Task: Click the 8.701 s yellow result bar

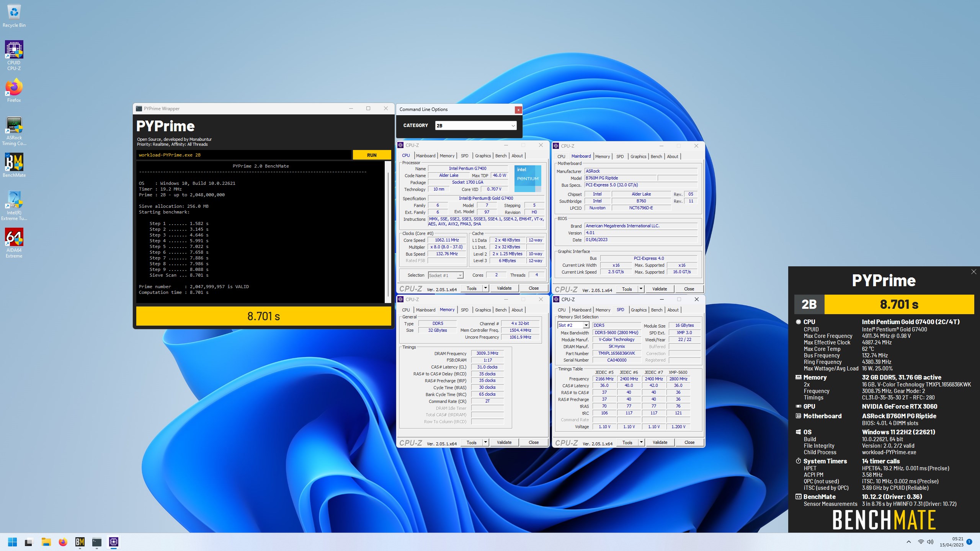Action: (x=264, y=316)
